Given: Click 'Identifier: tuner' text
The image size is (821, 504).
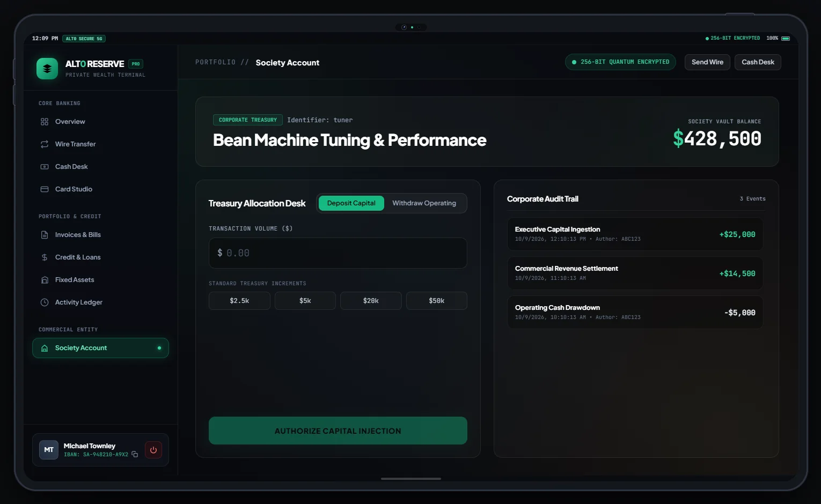Looking at the screenshot, I should coord(320,120).
